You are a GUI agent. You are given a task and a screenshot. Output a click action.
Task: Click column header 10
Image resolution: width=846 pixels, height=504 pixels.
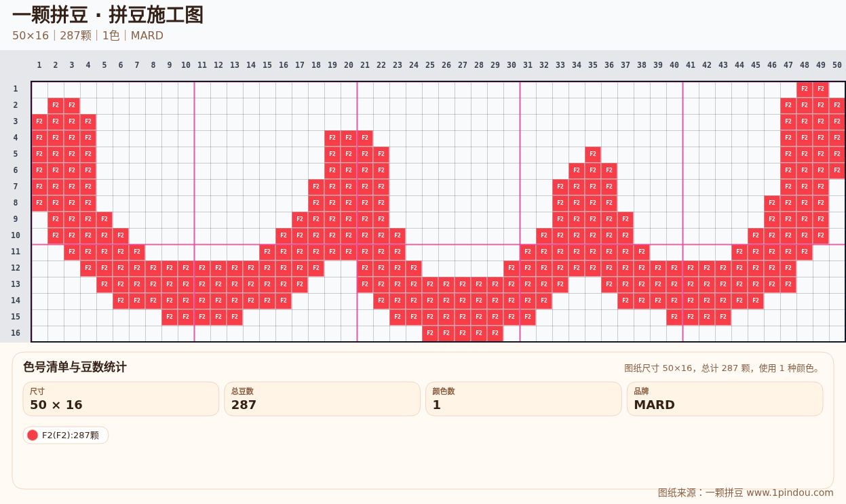[x=186, y=65]
